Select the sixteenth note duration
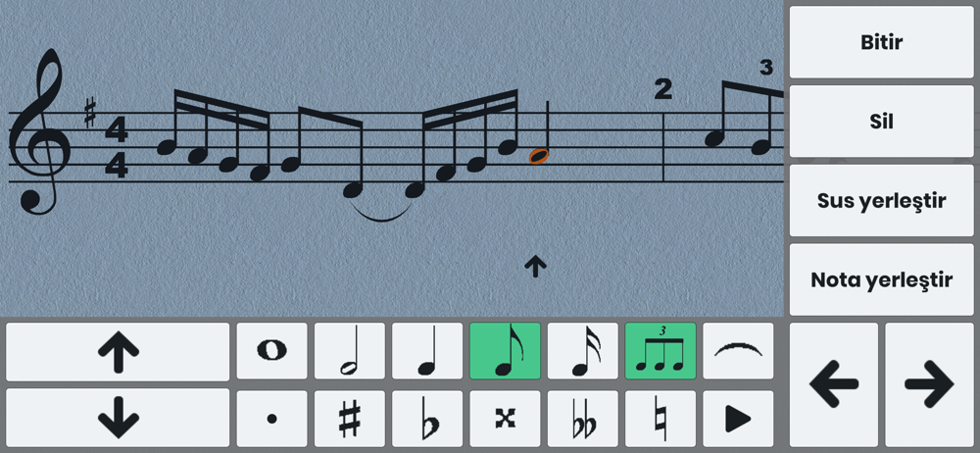 (582, 351)
